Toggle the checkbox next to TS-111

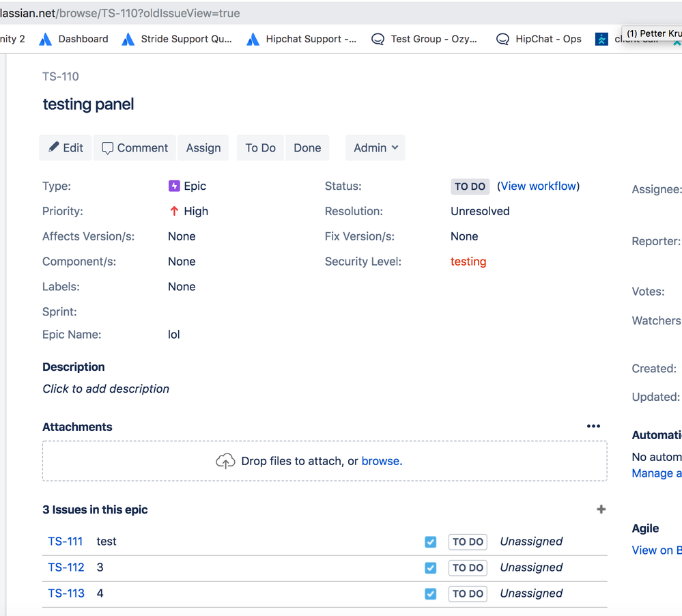(430, 542)
